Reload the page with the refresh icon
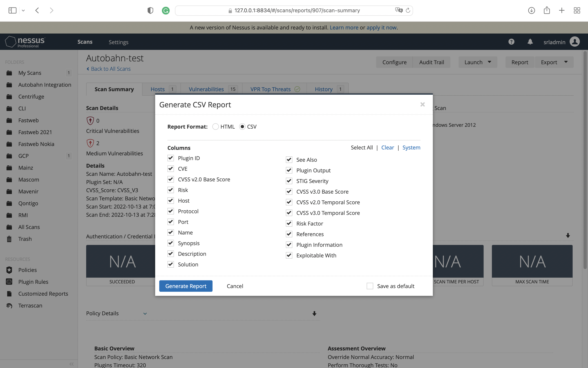 (408, 10)
